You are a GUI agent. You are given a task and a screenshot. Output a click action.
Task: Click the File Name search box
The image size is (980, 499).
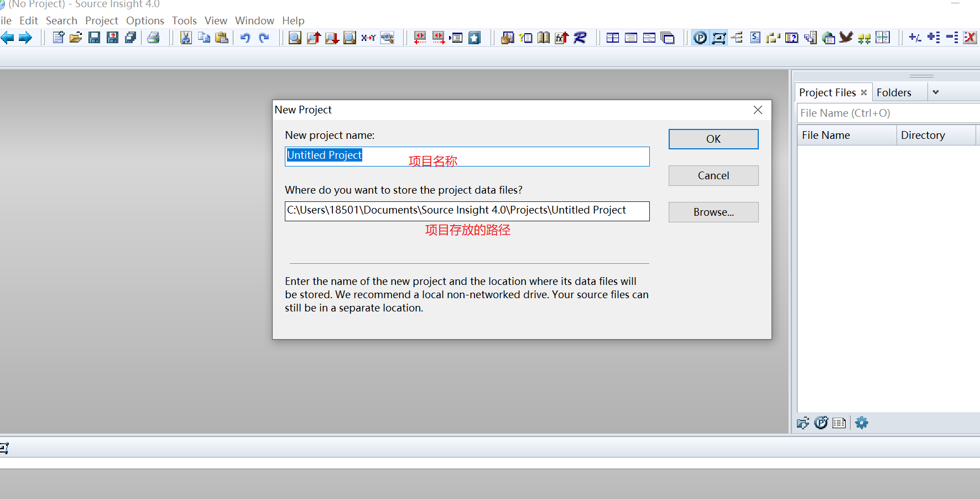888,113
